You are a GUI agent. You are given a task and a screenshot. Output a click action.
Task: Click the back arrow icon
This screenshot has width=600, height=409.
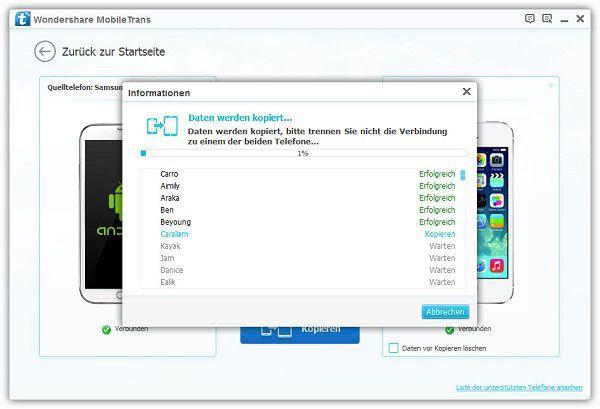tap(44, 51)
